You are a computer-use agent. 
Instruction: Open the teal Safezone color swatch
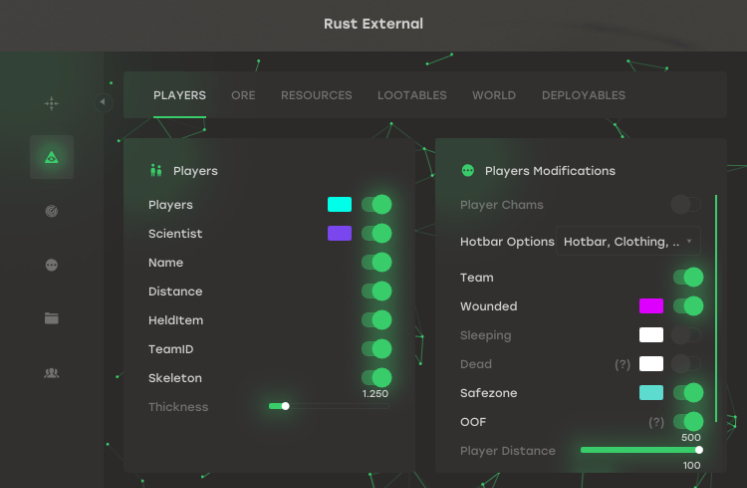coord(651,393)
